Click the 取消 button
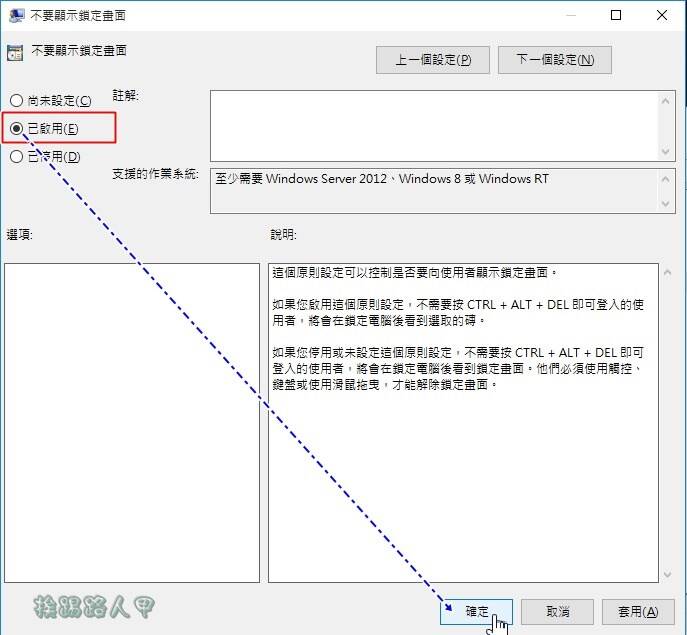The image size is (687, 635). click(x=557, y=611)
